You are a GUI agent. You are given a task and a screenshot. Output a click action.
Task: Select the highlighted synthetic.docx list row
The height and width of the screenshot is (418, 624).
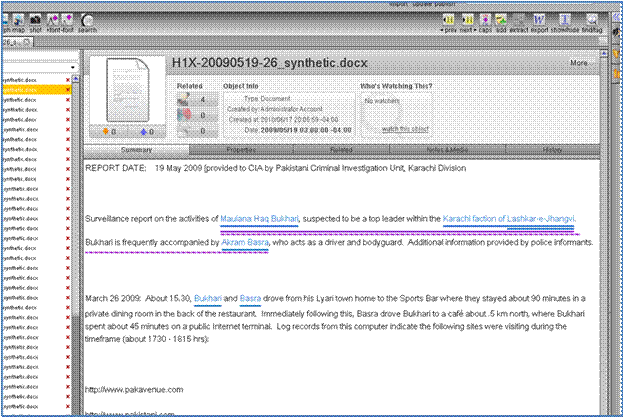pos(37,90)
